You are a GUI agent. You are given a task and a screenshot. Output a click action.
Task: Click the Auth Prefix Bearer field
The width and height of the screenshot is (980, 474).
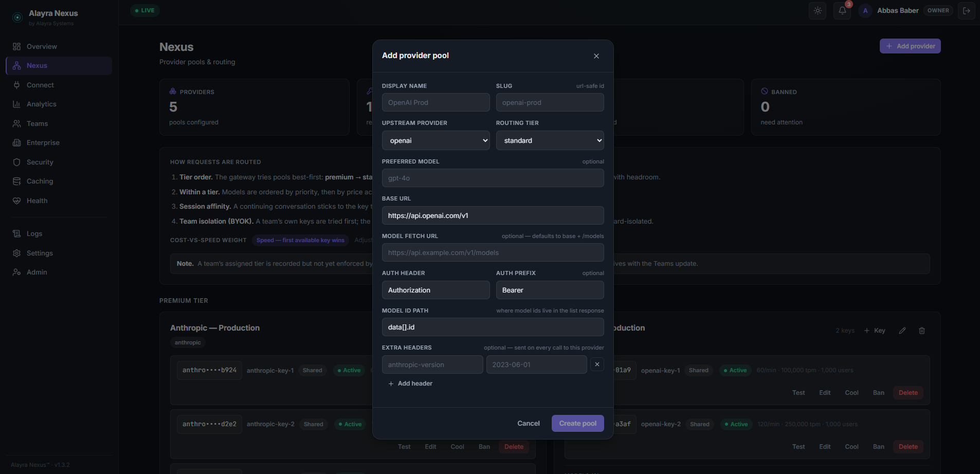(x=550, y=290)
